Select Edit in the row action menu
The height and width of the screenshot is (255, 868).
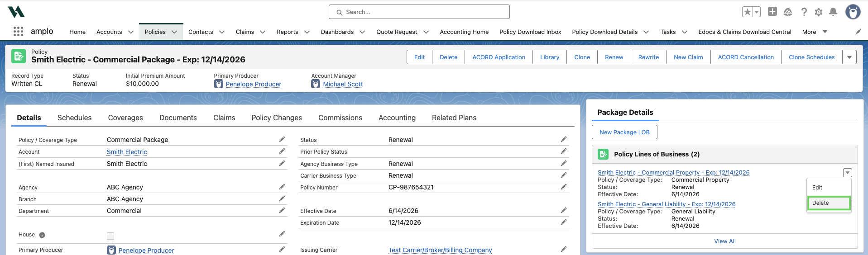click(x=829, y=187)
